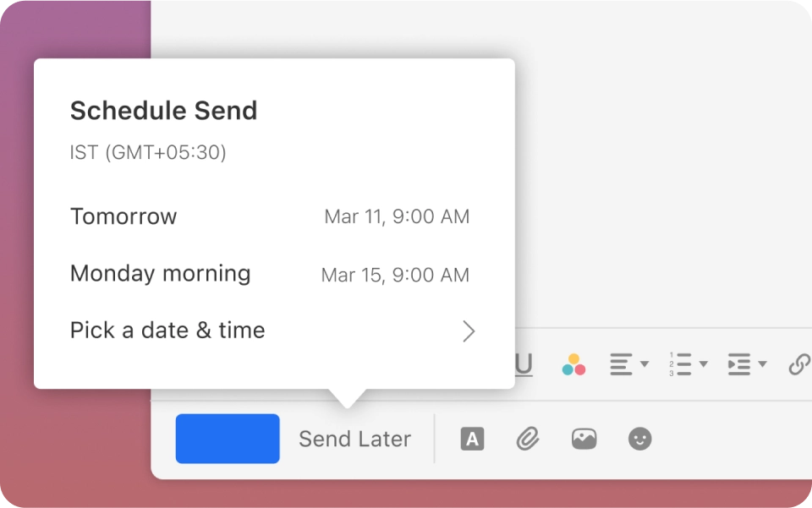Screen dimensions: 812x508
Task: Toggle underline text formatting
Action: point(524,364)
